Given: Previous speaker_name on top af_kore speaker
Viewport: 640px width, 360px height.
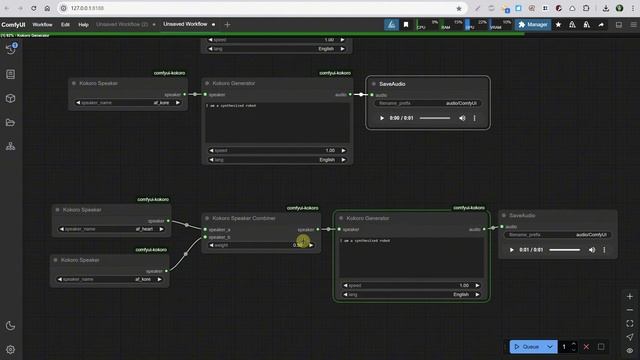Looking at the screenshot, I should click(78, 103).
